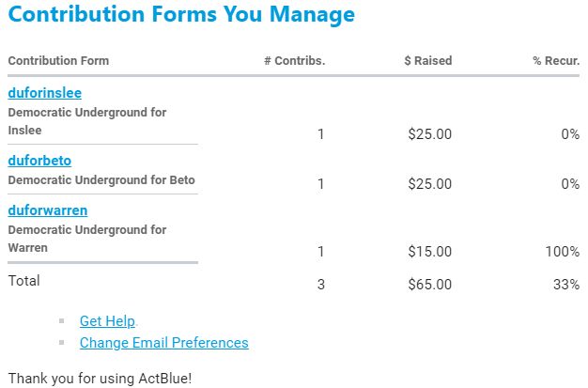588x388 pixels.
Task: Open the duforbeto contribution form link
Action: [39, 161]
